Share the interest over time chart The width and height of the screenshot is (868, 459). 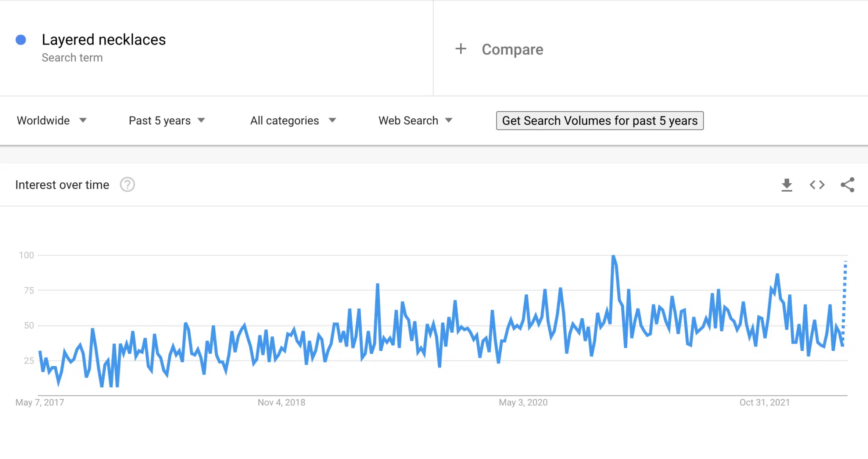848,185
